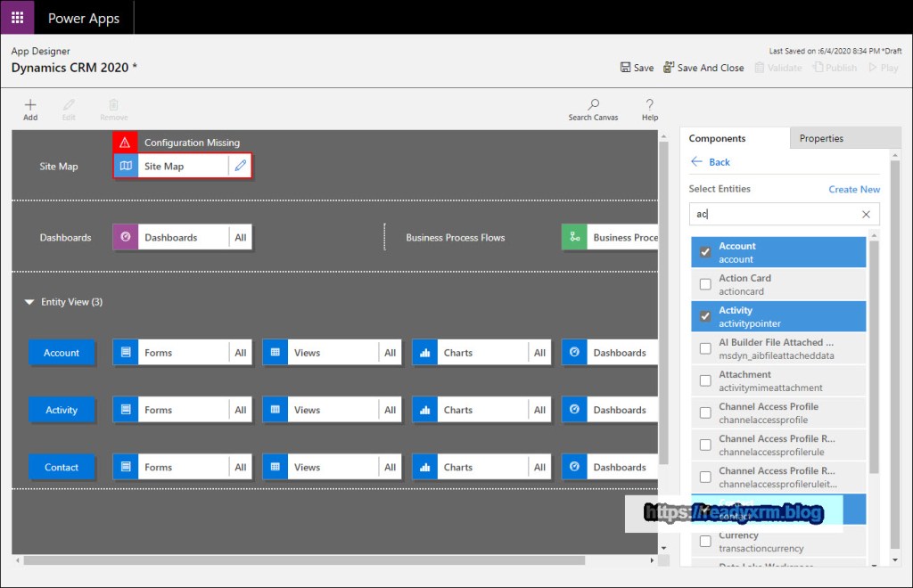913x588 pixels.
Task: Edit Site Map with pencil icon
Action: pos(239,166)
